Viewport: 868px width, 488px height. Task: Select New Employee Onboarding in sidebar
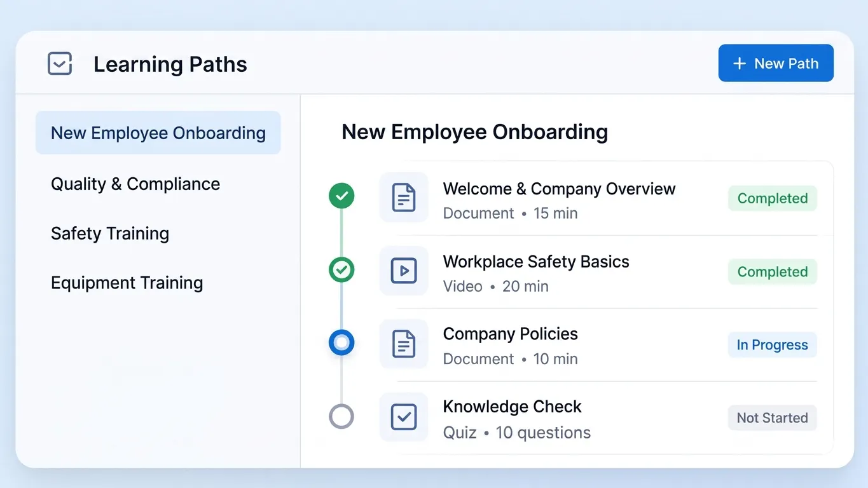tap(158, 133)
